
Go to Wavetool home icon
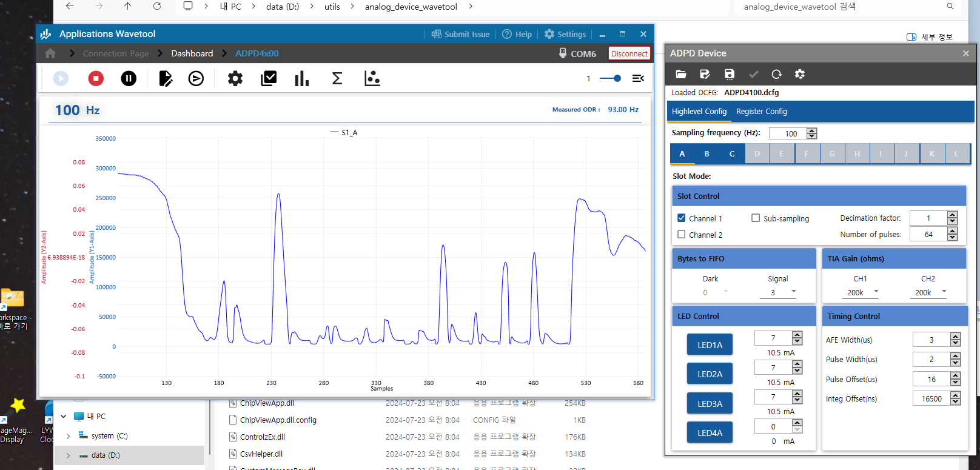click(x=50, y=53)
